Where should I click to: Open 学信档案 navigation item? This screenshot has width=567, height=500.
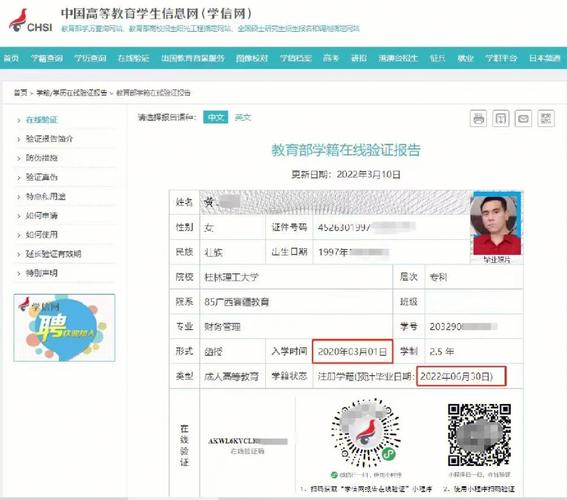(295, 58)
